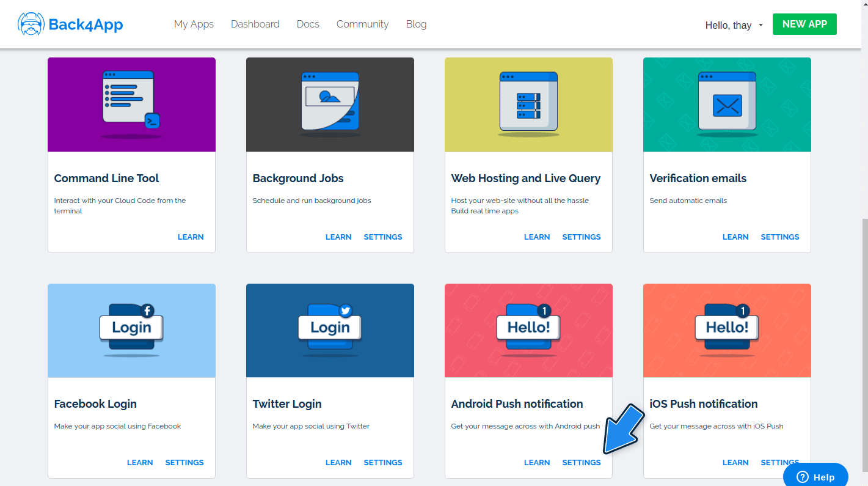
Task: Open SETTINGS for Twitter Login
Action: (383, 462)
